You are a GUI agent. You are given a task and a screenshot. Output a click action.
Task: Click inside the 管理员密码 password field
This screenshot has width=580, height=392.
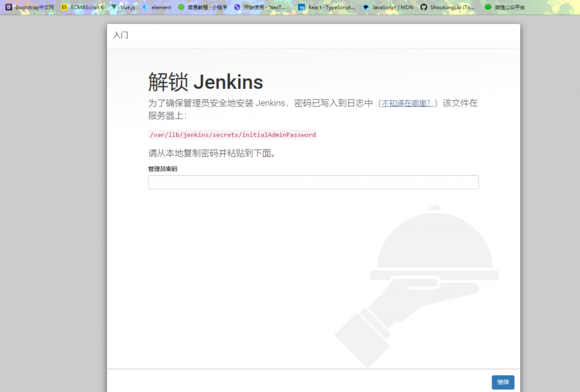(313, 182)
